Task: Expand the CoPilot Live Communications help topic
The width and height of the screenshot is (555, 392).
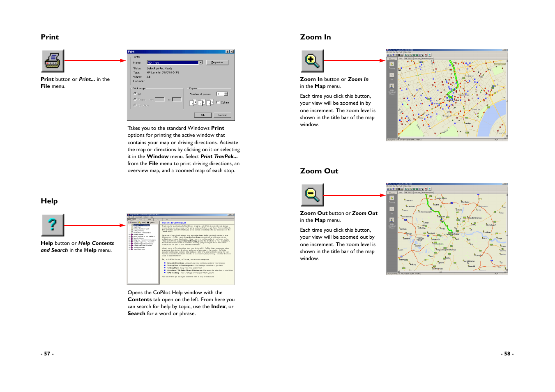Action: coord(129,246)
